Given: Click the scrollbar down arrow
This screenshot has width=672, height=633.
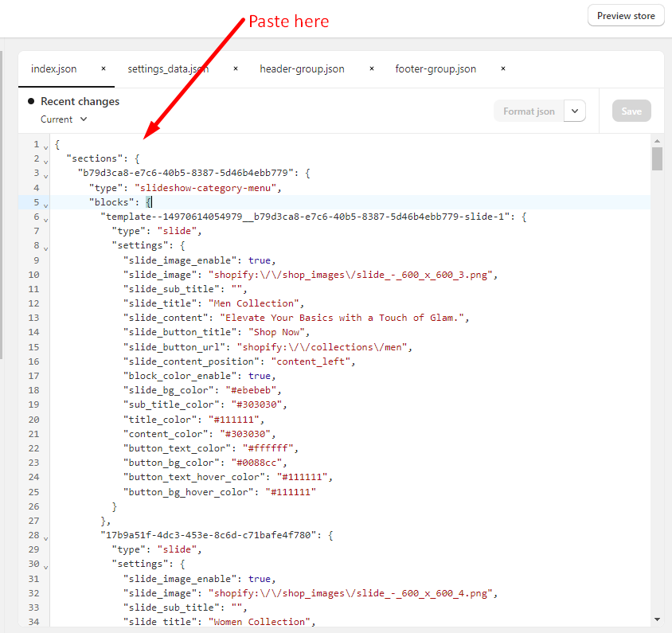Looking at the screenshot, I should pos(657,619).
